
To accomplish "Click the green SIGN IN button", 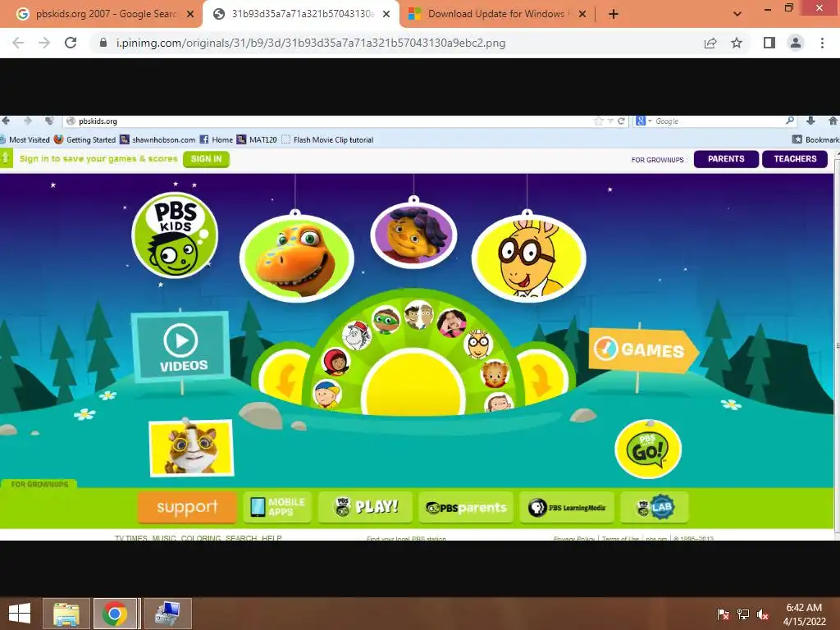I will tap(206, 159).
